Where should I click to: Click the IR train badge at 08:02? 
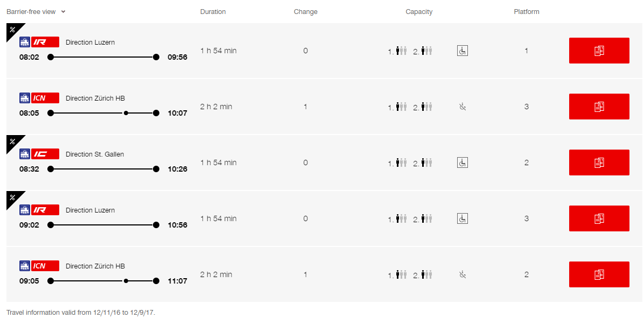45,42
